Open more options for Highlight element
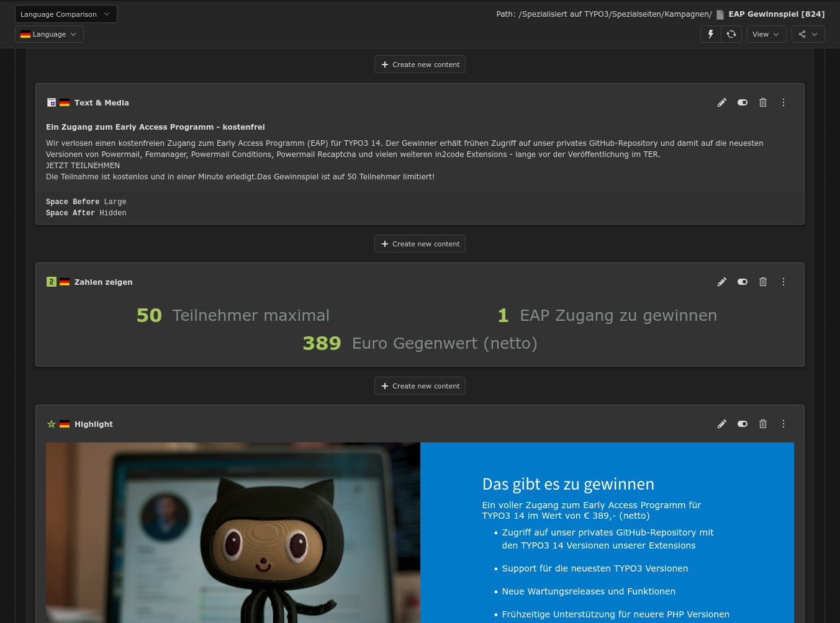Screen dimensions: 840x623 pos(784,424)
